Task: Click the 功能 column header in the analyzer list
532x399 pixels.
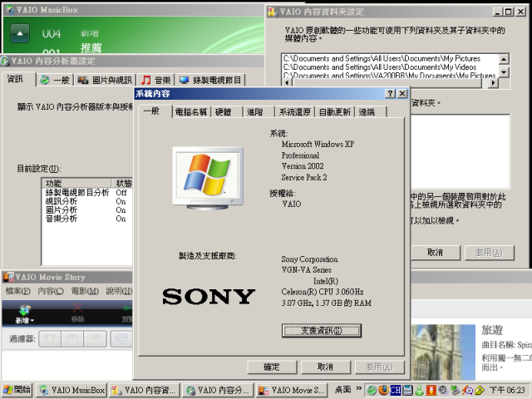Action: 76,183
